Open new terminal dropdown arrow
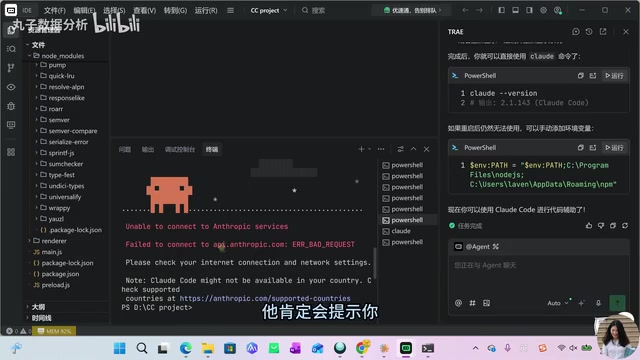 pyautogui.click(x=369, y=149)
